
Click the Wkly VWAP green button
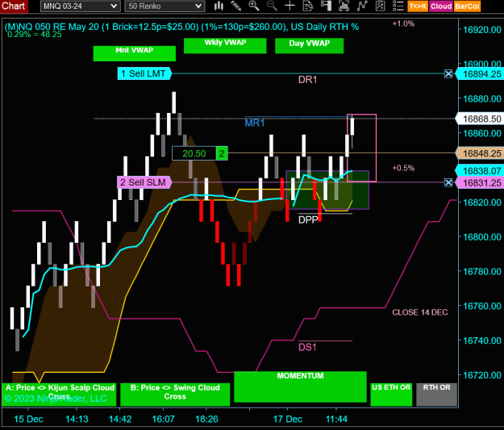tap(225, 46)
